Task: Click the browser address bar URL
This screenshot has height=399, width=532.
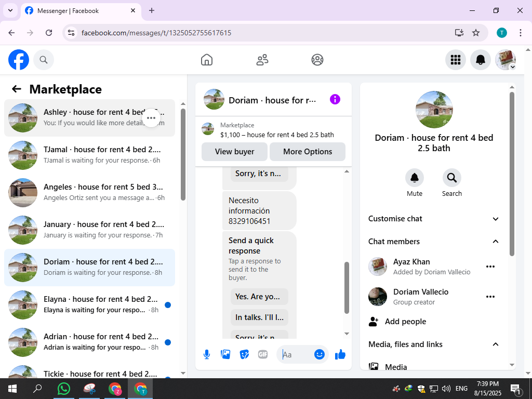Action: (x=156, y=33)
